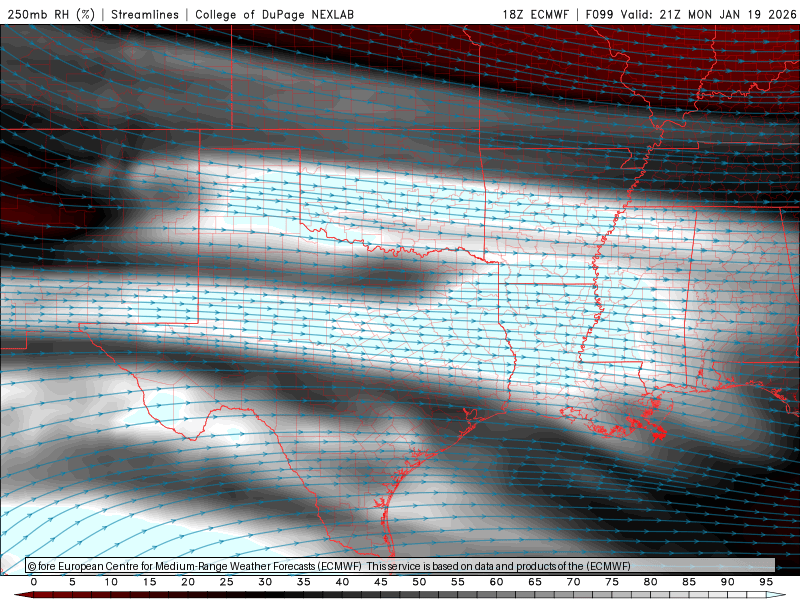
Task: Click 'F099 Valid: 21Z MON JAN 19 2026' text
Action: (x=691, y=14)
